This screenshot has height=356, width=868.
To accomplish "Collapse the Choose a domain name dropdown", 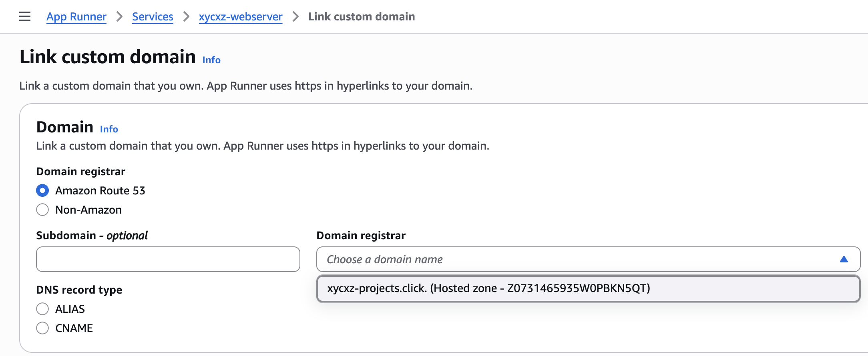I will (x=588, y=259).
